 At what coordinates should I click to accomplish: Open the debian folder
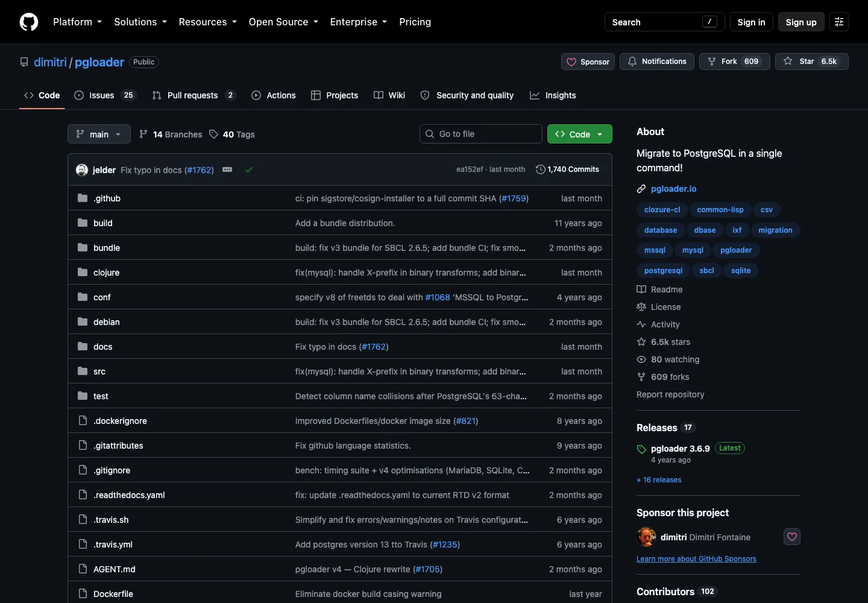107,322
